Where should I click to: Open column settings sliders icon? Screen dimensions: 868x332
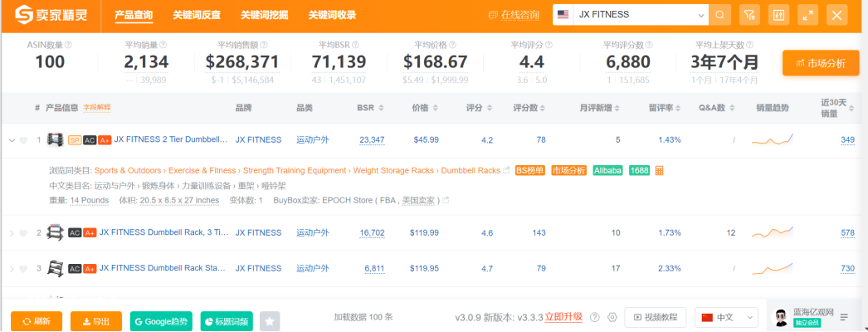779,15
